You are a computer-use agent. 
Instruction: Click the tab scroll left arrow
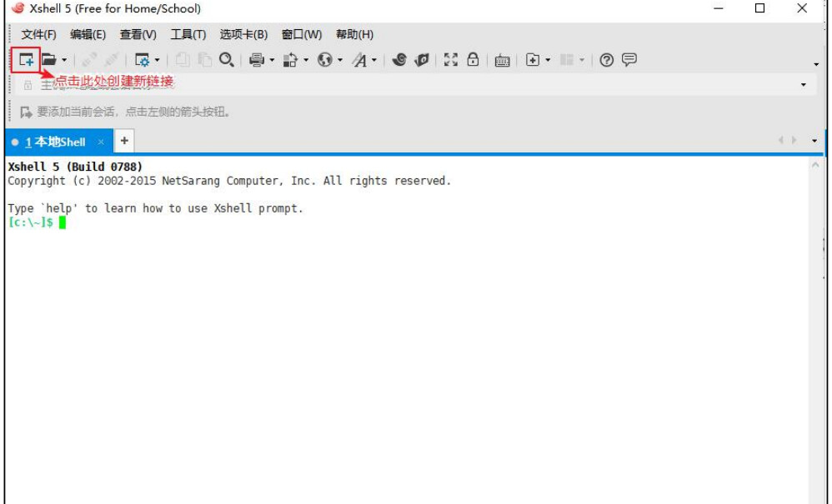point(780,141)
